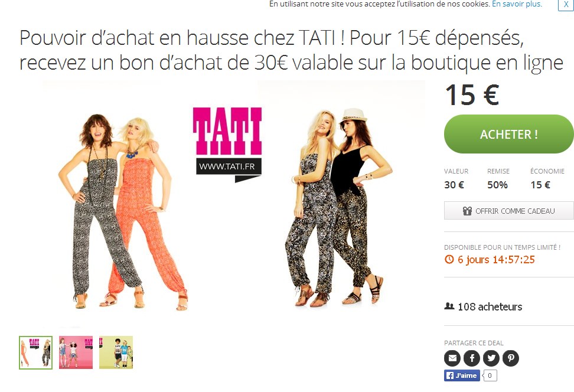Share this deal on Facebook icon
The width and height of the screenshot is (574, 392).
(472, 358)
